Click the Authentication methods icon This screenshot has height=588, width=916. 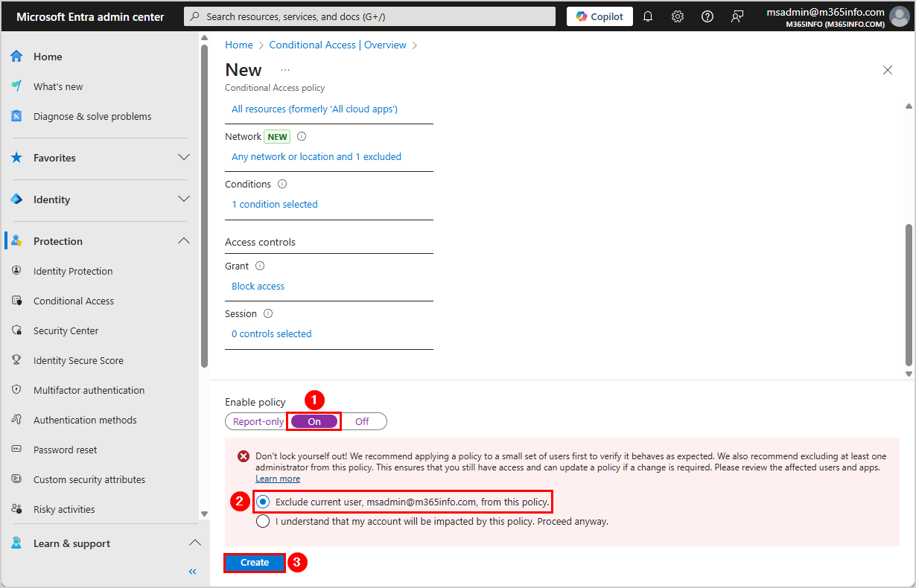point(16,420)
